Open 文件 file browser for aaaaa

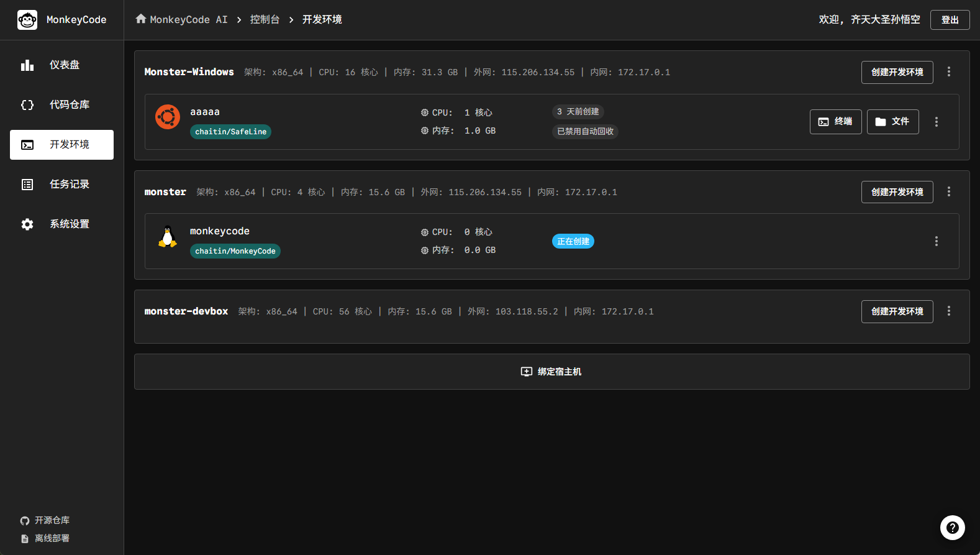point(892,122)
